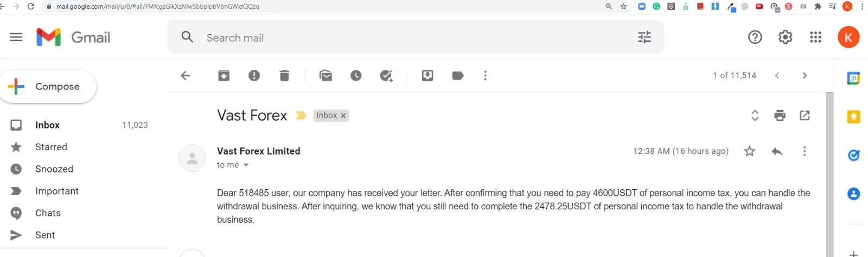Screen dimensions: 868x257
Task: Click the Move to folder icon
Action: [427, 76]
